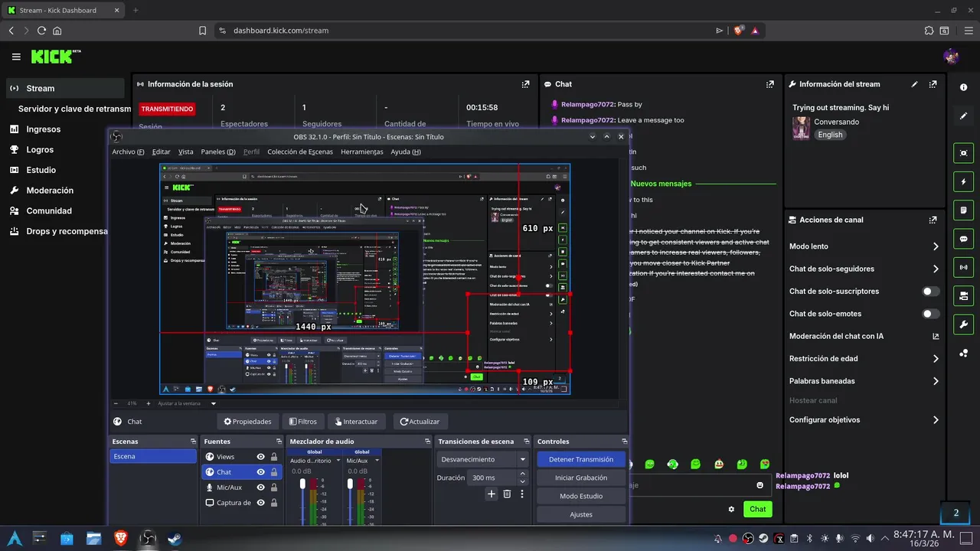Open the Archivo menu in OBS
Viewport: 980px width, 551px height.
pos(128,152)
